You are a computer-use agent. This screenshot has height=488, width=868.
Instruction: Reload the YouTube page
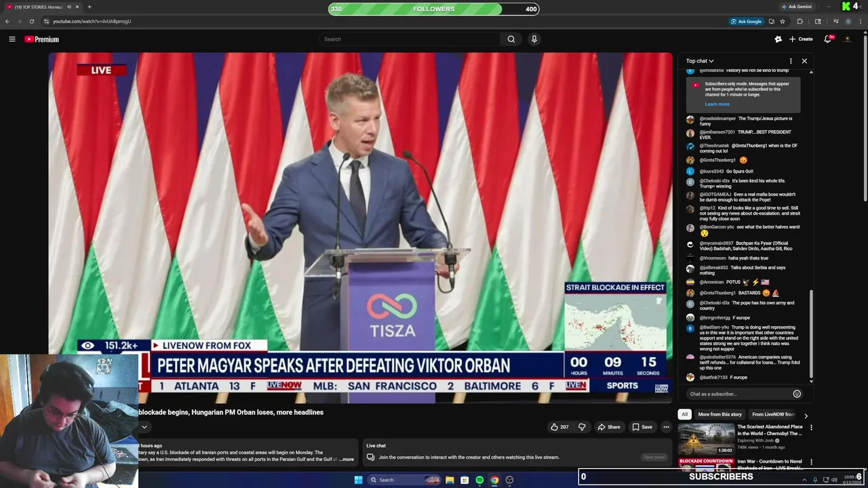[33, 21]
